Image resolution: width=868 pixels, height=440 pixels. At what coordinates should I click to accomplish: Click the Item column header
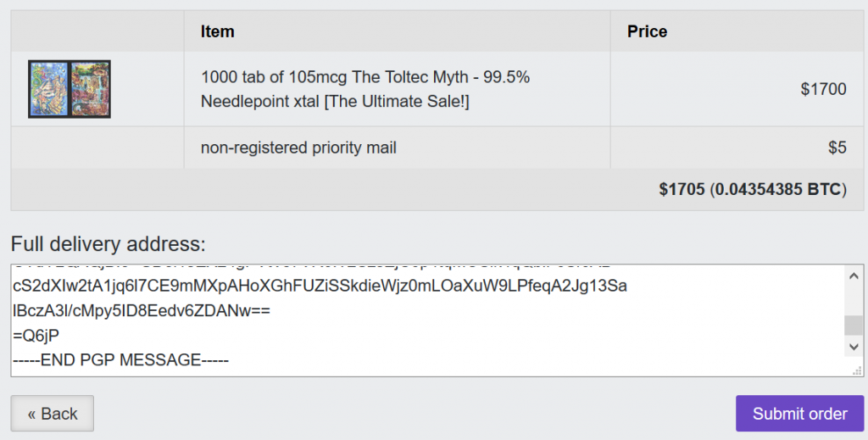(x=218, y=31)
